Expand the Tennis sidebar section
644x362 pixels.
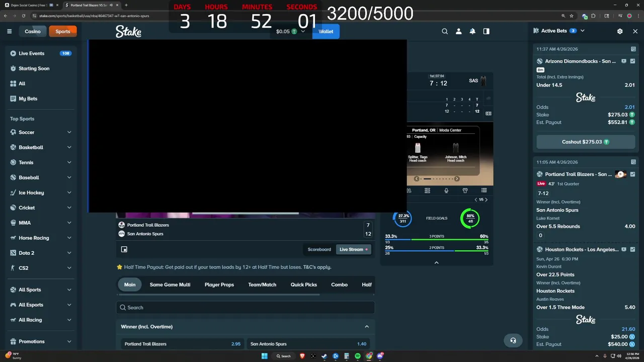click(69, 162)
